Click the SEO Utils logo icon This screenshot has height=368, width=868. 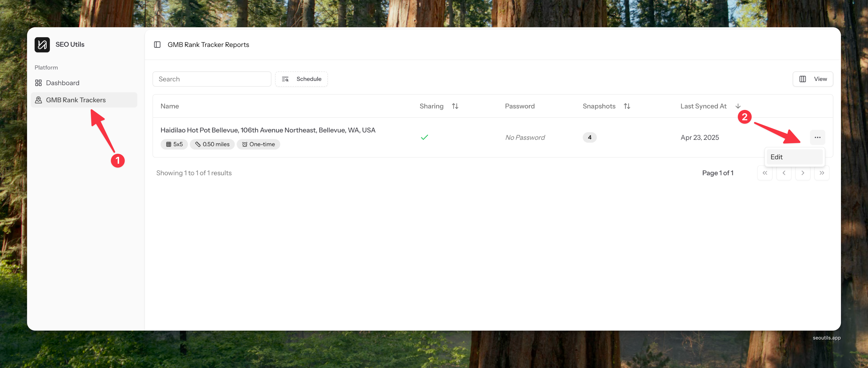(42, 45)
